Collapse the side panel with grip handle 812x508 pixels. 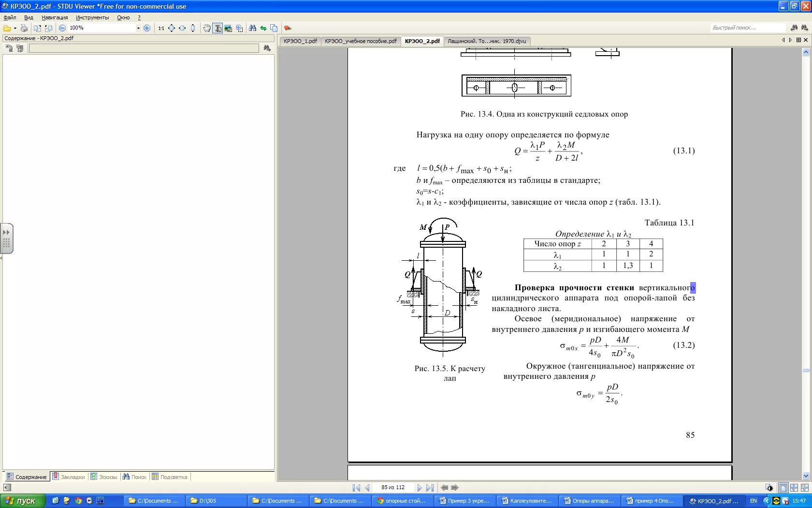pyautogui.click(x=6, y=239)
